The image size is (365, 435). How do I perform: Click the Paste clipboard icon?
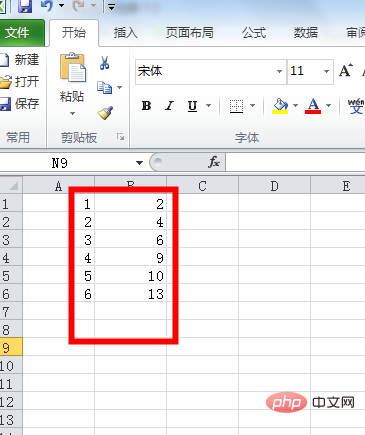[x=73, y=68]
